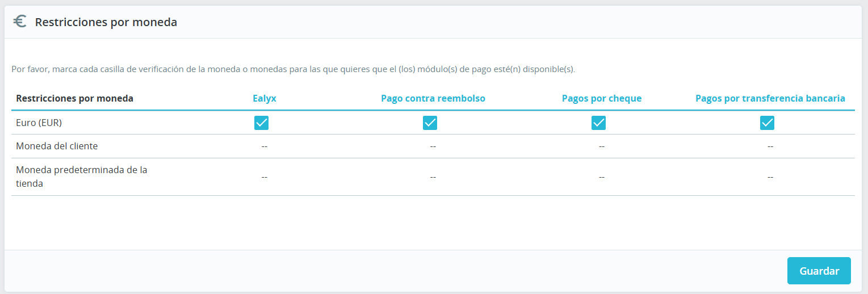
Task: Select the Ealyx column header
Action: pos(265,98)
